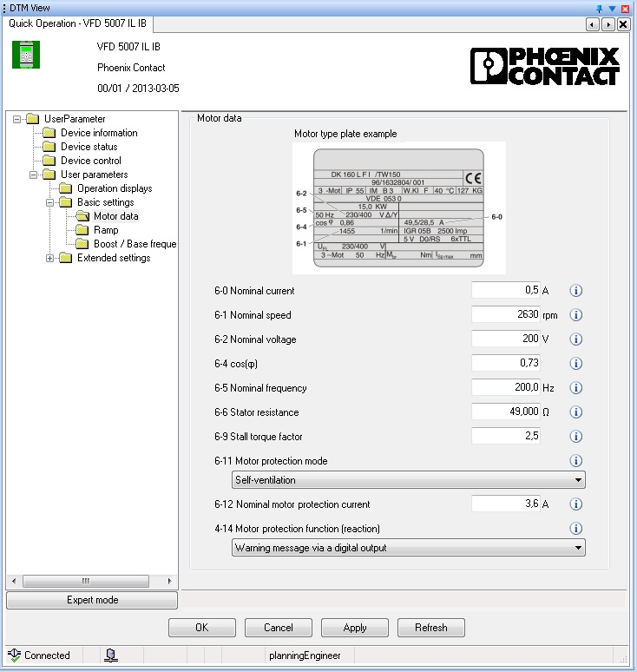Image resolution: width=637 pixels, height=672 pixels.
Task: Show info for cos(φ) parameter
Action: click(575, 364)
